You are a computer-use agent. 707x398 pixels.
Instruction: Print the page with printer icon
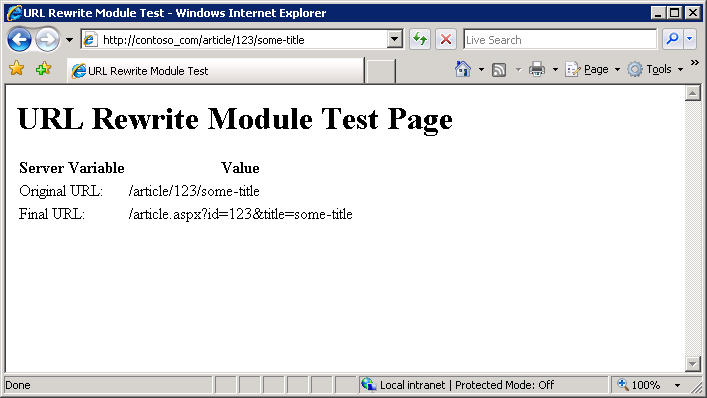pos(537,69)
